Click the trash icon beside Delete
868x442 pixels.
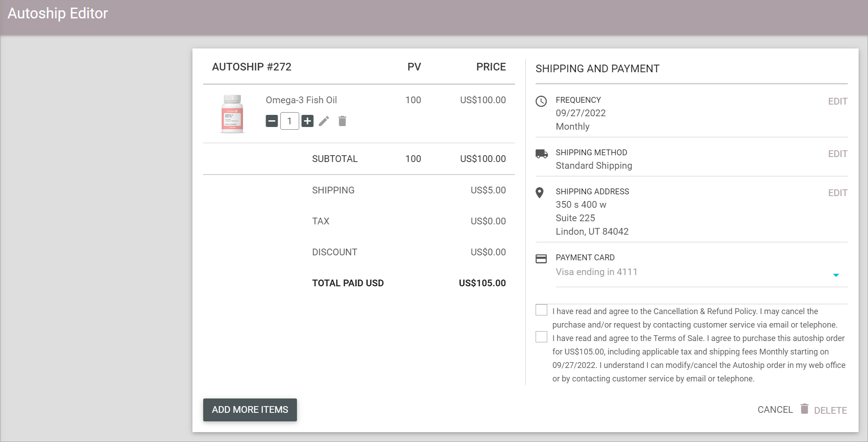[804, 409]
